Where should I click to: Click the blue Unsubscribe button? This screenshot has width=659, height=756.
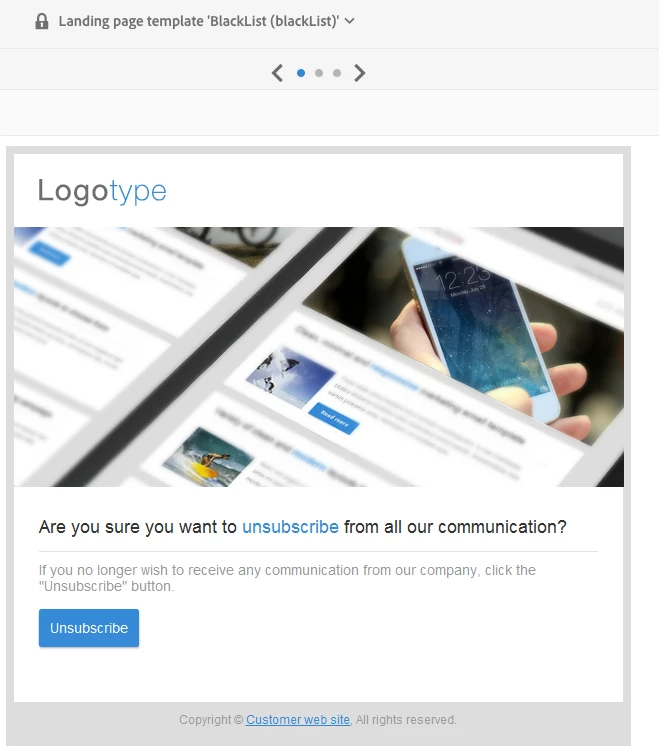[89, 628]
